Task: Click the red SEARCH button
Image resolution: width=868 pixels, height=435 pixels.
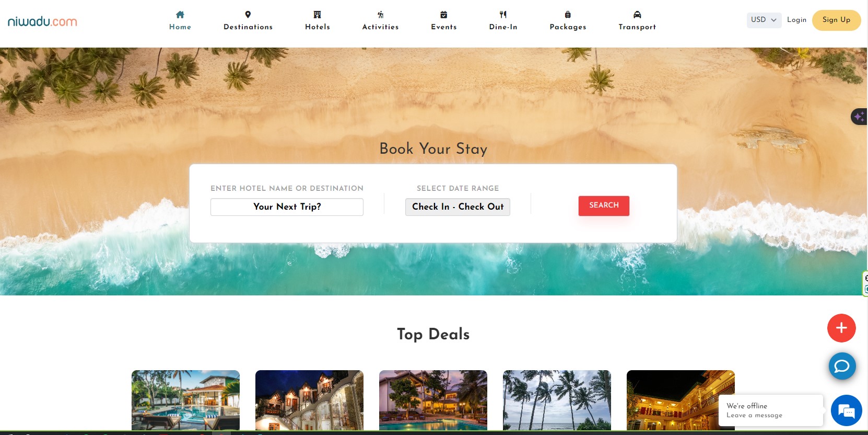Action: pos(604,205)
